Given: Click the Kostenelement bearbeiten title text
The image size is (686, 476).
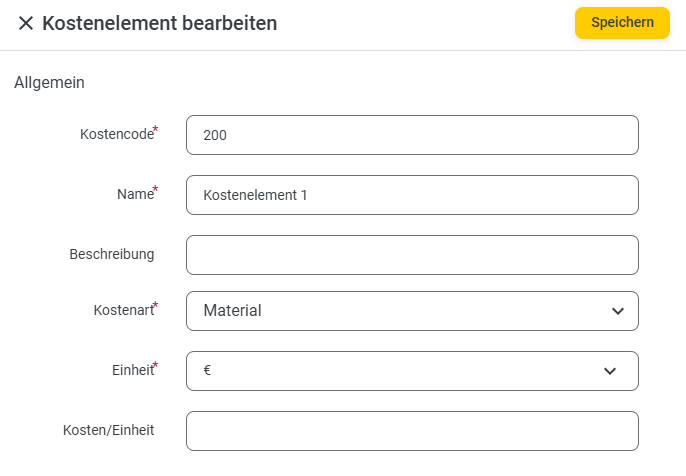Looking at the screenshot, I should click(160, 23).
